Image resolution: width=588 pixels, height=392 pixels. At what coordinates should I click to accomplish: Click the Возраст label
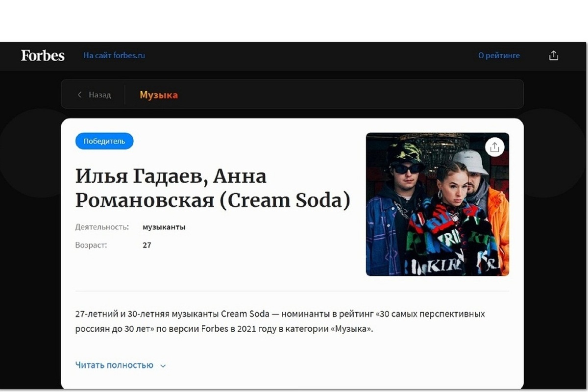[x=91, y=245]
